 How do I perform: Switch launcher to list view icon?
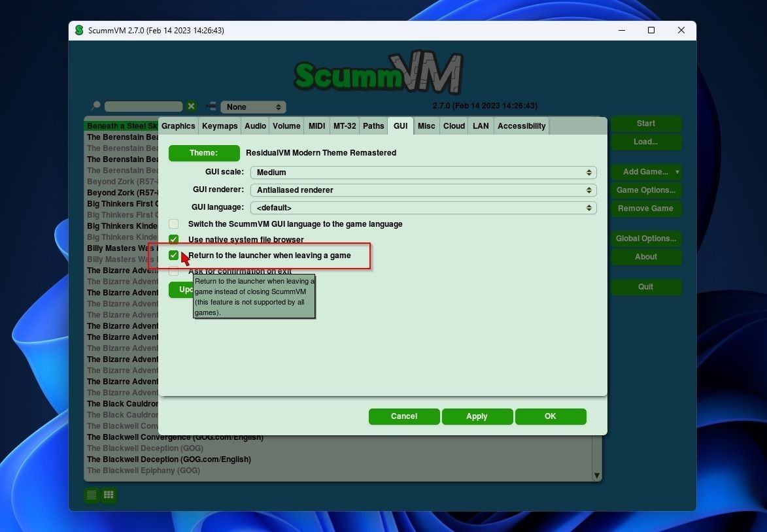coord(92,495)
